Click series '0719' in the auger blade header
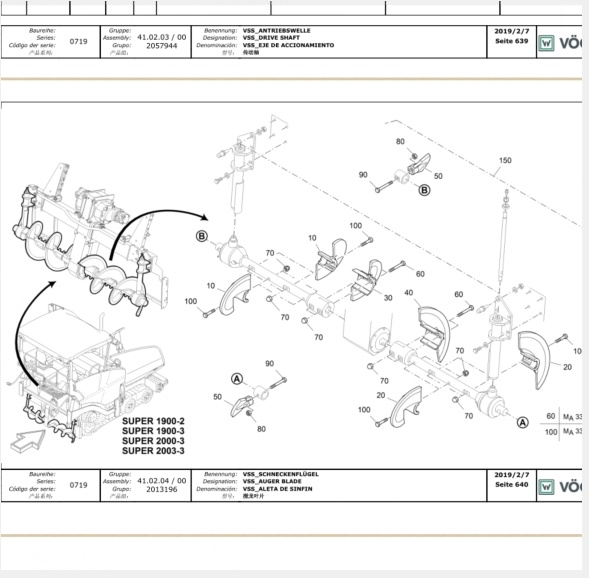 click(79, 485)
